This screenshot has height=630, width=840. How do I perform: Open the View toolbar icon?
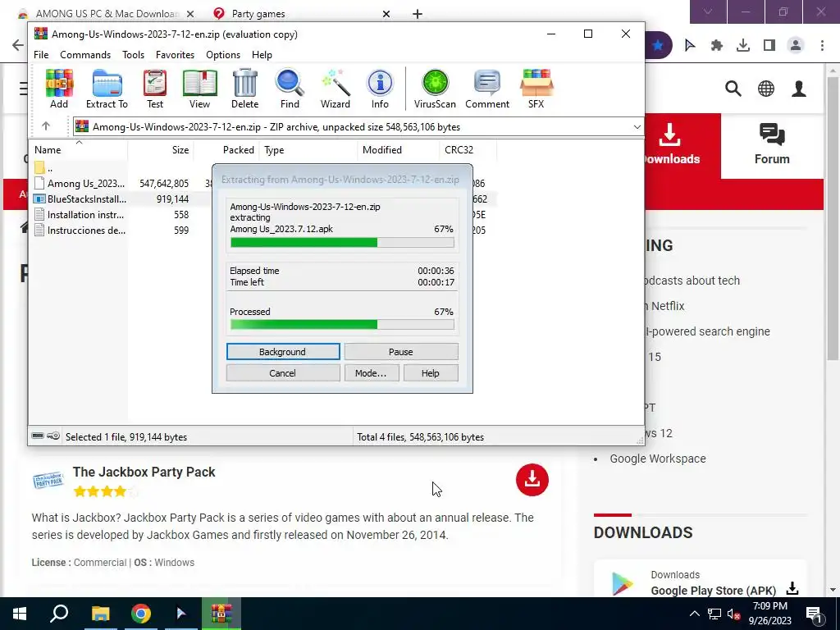point(200,89)
